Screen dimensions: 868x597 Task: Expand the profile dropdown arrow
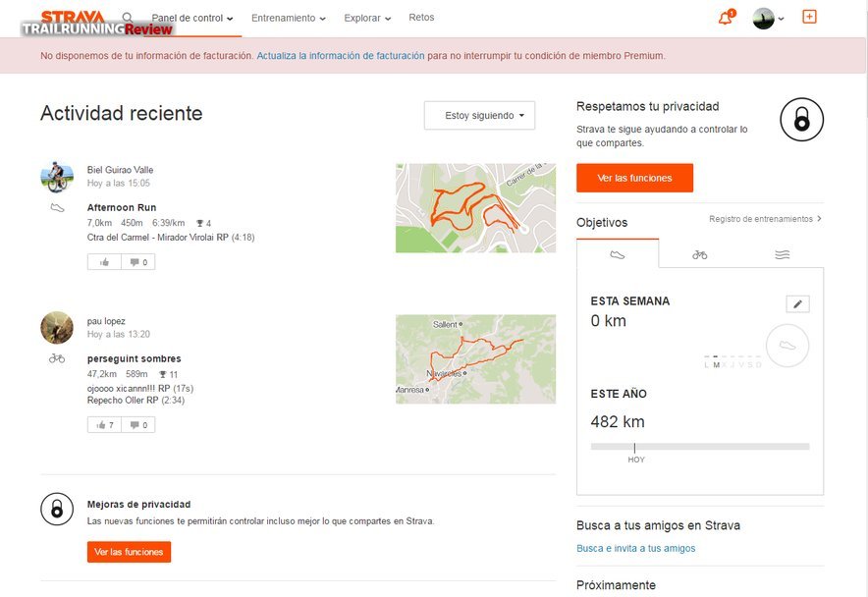[781, 19]
